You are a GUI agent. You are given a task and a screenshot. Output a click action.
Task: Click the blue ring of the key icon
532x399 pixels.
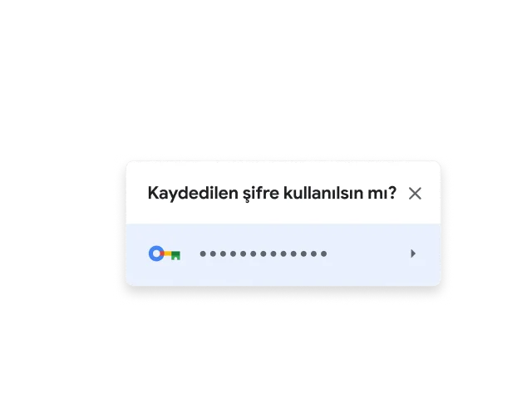pos(156,254)
